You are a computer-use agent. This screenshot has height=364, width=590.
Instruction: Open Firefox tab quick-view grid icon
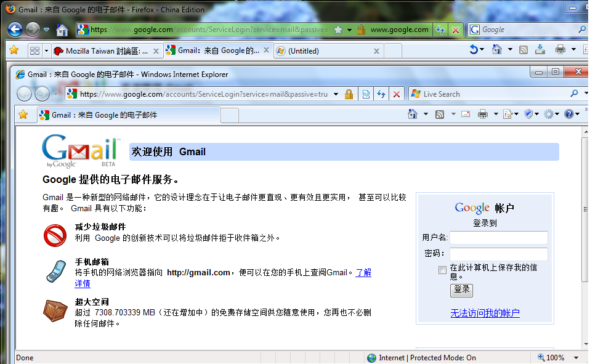pyautogui.click(x=34, y=51)
